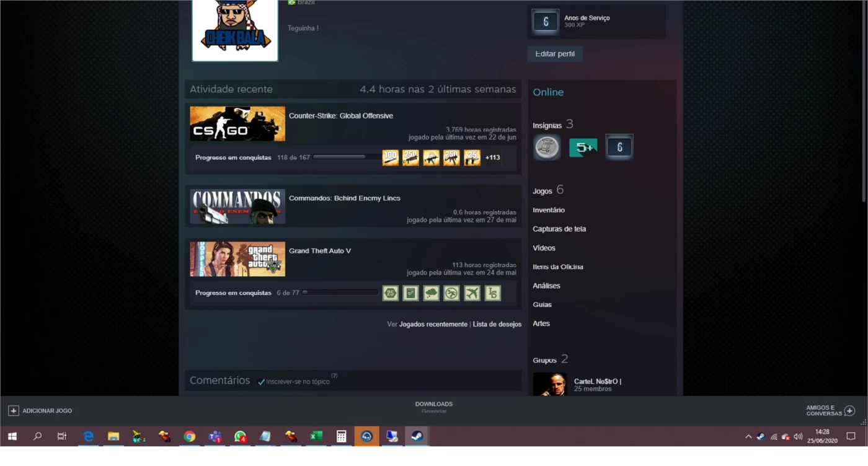The width and height of the screenshot is (868, 466).
Task: Open friends chat bubble icon
Action: point(849,410)
